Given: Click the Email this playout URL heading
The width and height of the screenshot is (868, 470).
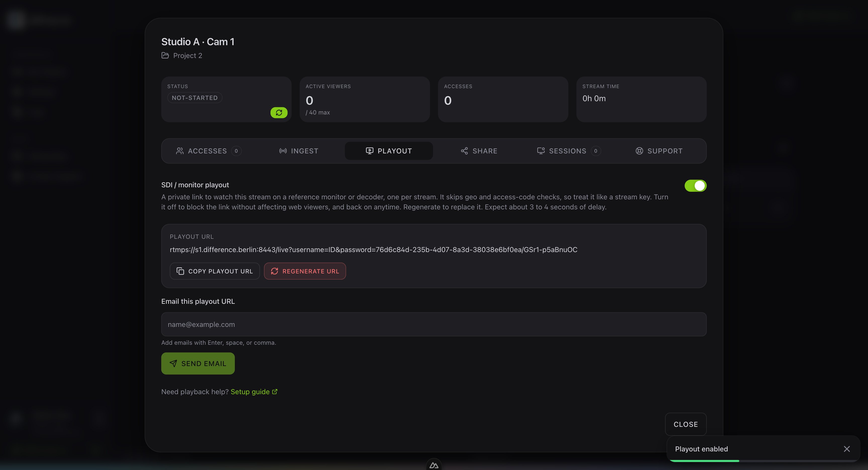Looking at the screenshot, I should [198, 301].
